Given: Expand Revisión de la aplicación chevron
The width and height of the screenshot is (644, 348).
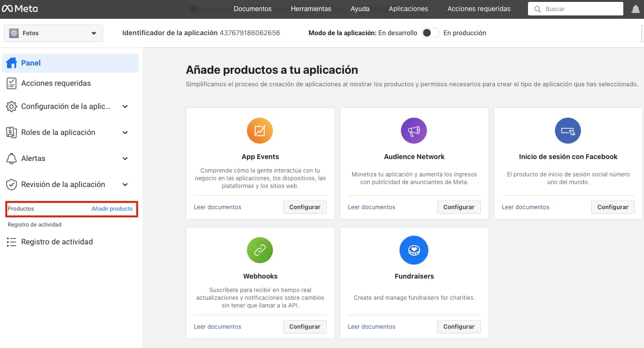Looking at the screenshot, I should (x=125, y=185).
